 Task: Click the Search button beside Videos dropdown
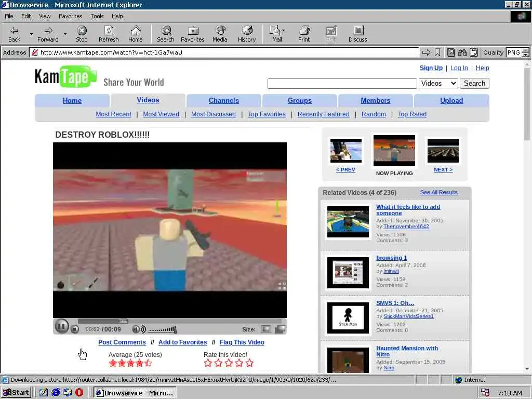click(474, 84)
